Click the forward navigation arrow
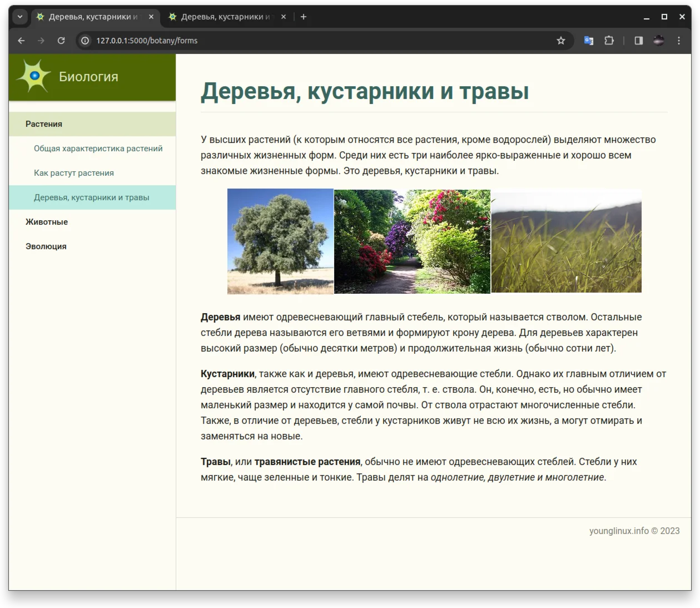The width and height of the screenshot is (700, 608). [41, 41]
